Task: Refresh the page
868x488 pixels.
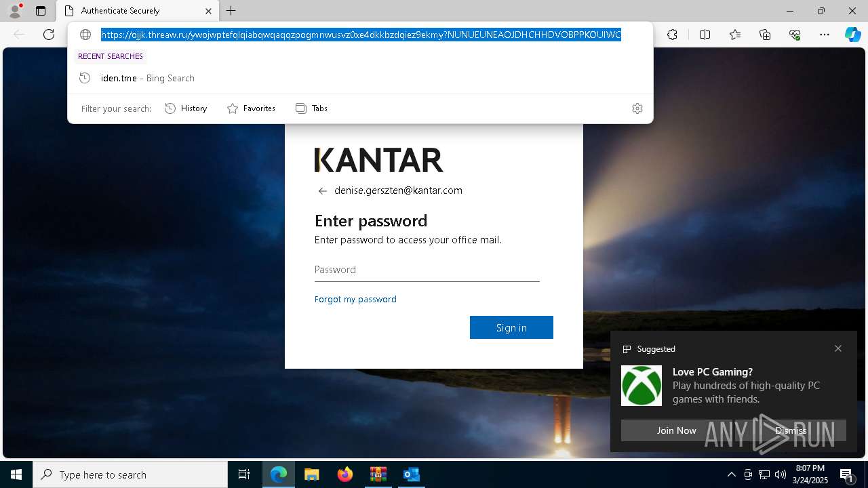Action: 49,35
